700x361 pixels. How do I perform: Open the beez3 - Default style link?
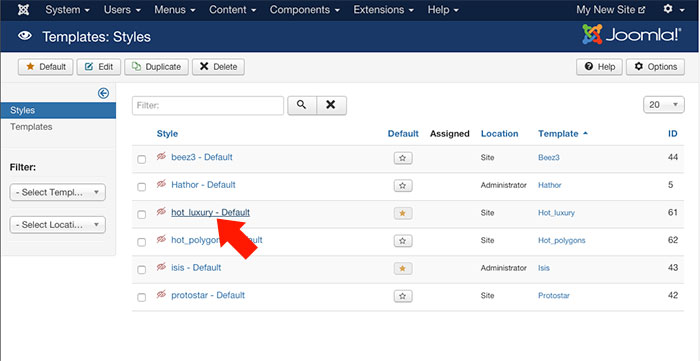[x=202, y=157]
